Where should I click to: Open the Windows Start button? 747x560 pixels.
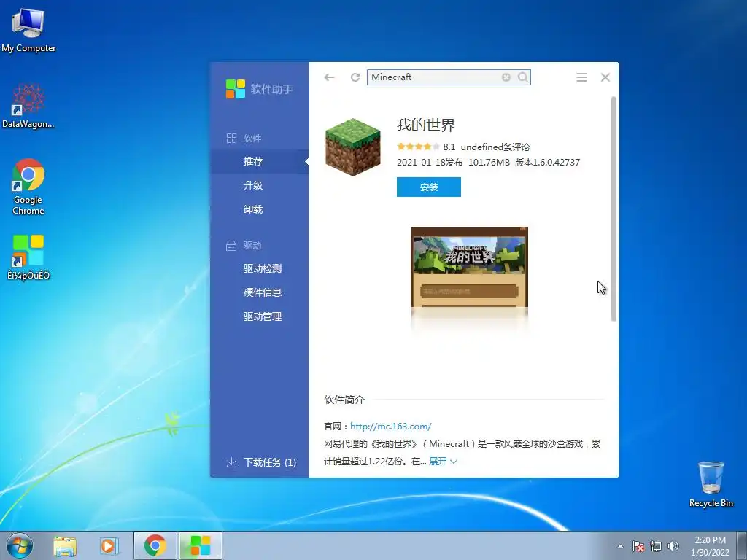click(20, 545)
